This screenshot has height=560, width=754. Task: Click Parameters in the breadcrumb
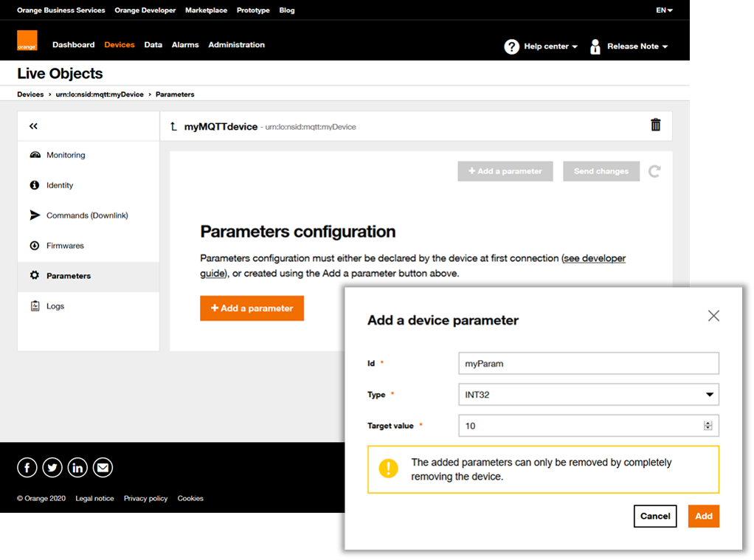click(x=175, y=94)
